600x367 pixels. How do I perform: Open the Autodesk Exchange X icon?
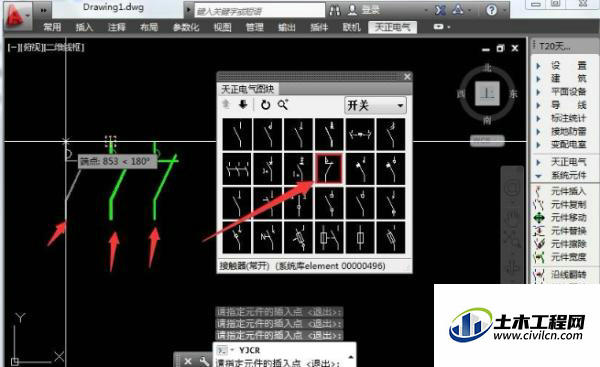click(440, 10)
